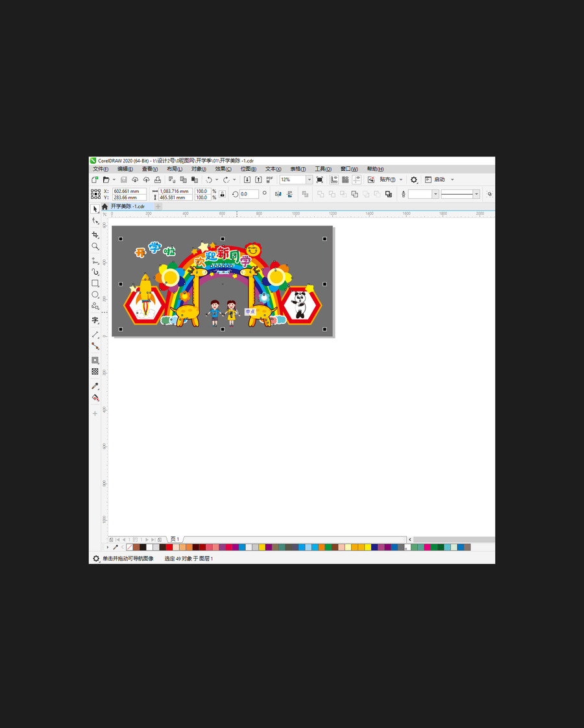Select the Text tool (字)
Screen dimensions: 584x728
[x=95, y=320]
